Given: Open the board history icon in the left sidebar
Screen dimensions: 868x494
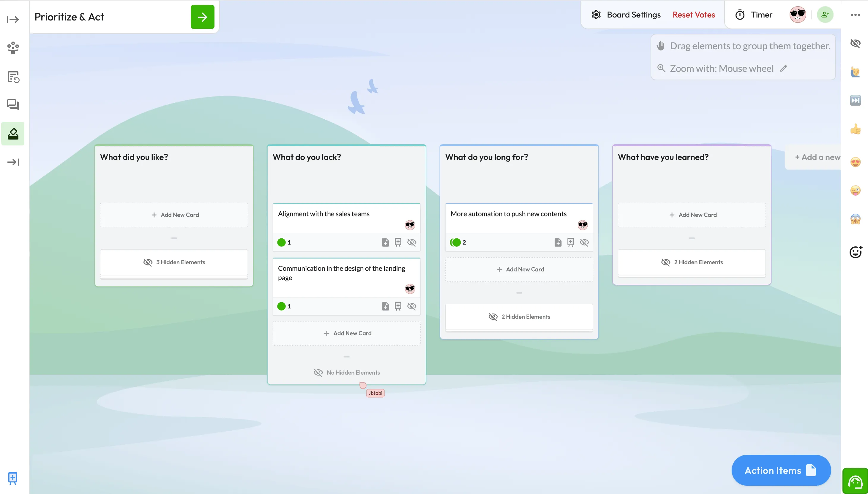Looking at the screenshot, I should [x=12, y=77].
